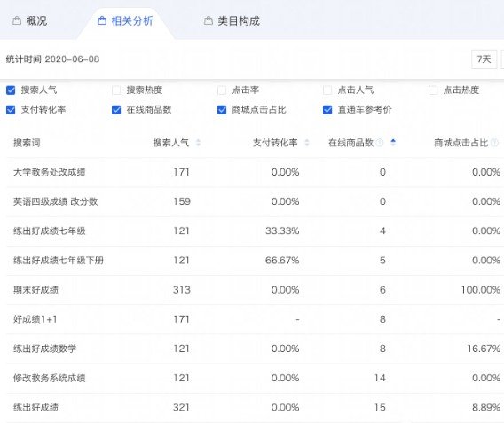Check the 点击人气 checkbox

point(327,90)
